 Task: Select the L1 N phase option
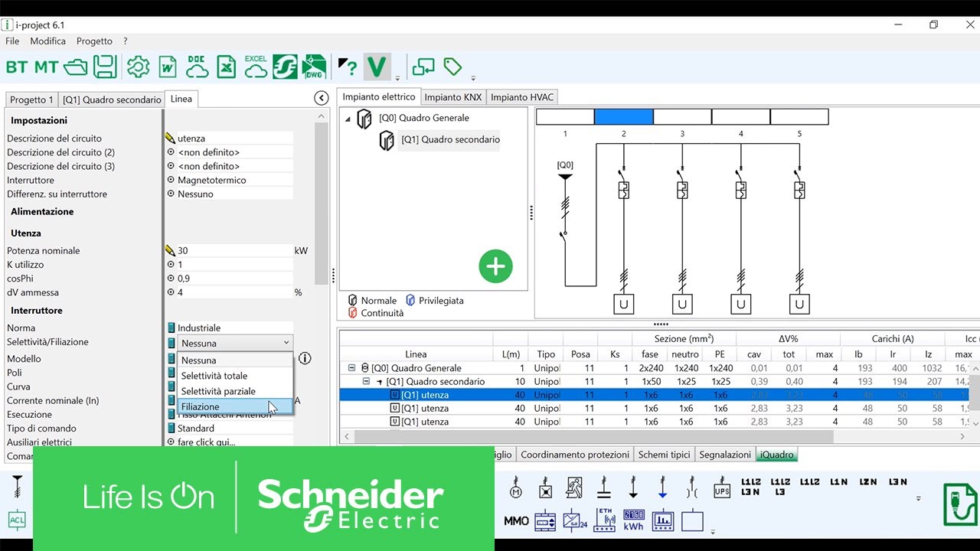pyautogui.click(x=838, y=482)
